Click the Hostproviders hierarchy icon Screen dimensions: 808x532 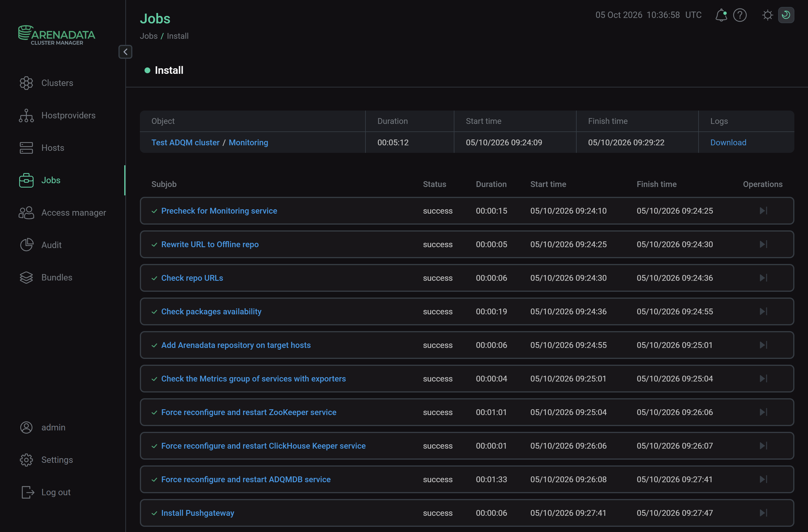26,115
